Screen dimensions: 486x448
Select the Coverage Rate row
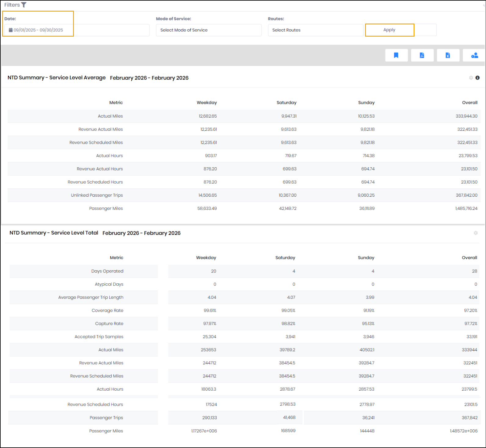pos(108,311)
